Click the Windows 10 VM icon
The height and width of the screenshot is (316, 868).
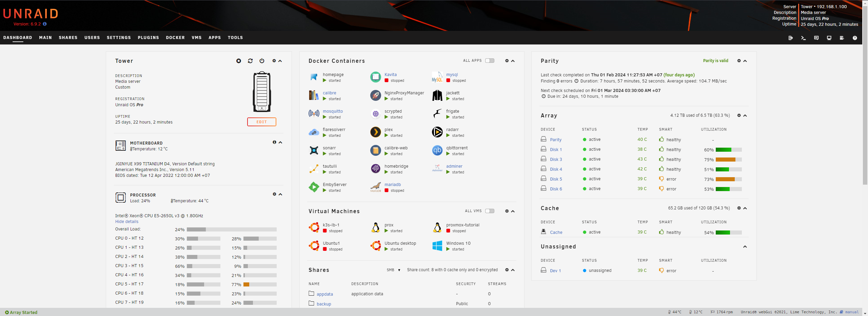tap(437, 246)
